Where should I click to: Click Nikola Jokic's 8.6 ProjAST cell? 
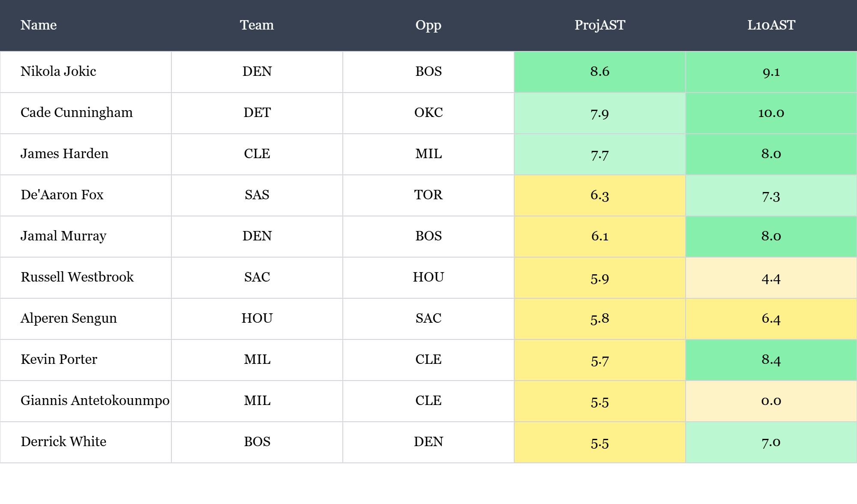pos(599,71)
